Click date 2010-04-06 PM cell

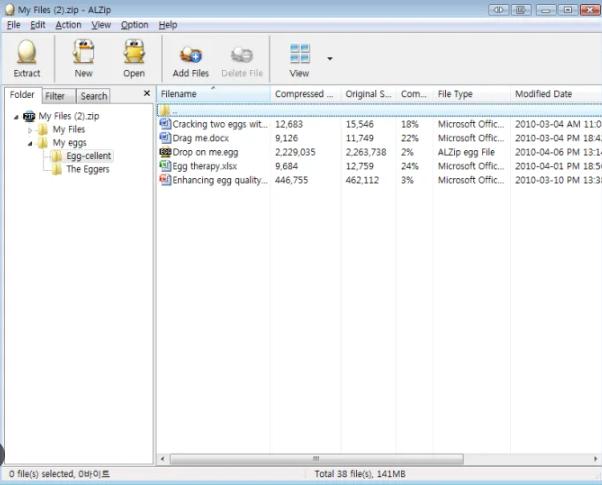pos(558,152)
